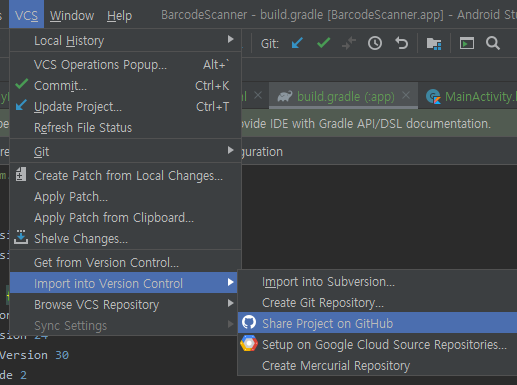
Task: Open Git Show History clock icon
Action: coord(375,43)
